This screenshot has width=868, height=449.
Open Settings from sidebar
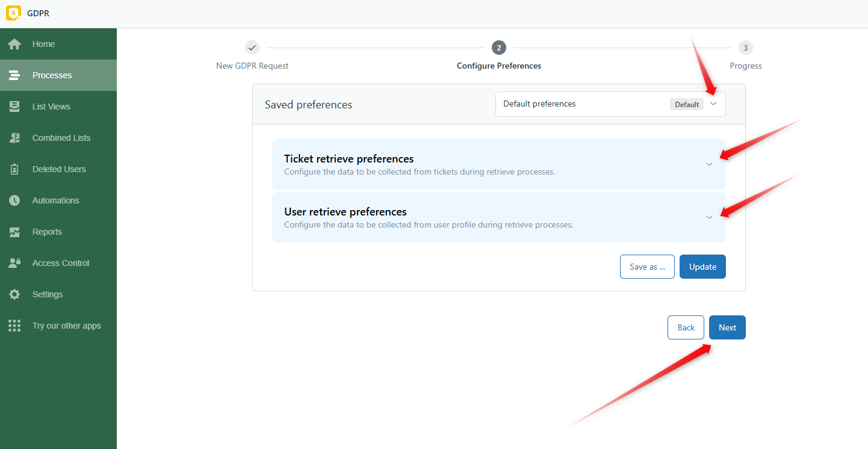(58, 294)
